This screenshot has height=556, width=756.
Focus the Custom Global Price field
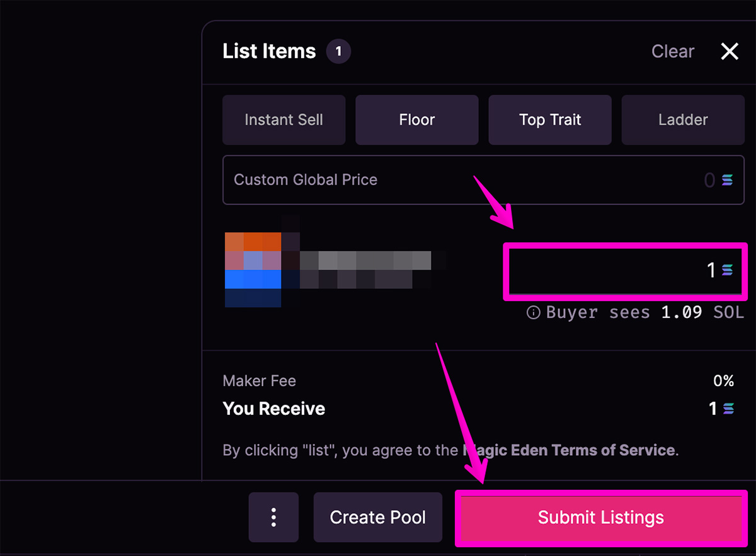tap(483, 180)
